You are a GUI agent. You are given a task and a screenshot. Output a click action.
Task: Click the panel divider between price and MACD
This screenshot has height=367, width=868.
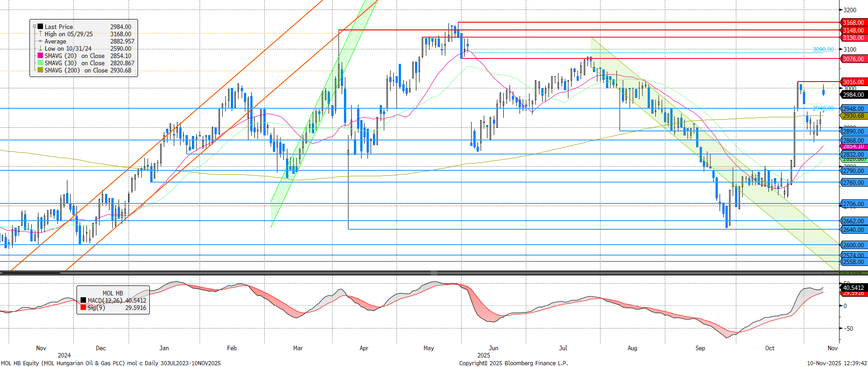pyautogui.click(x=434, y=273)
